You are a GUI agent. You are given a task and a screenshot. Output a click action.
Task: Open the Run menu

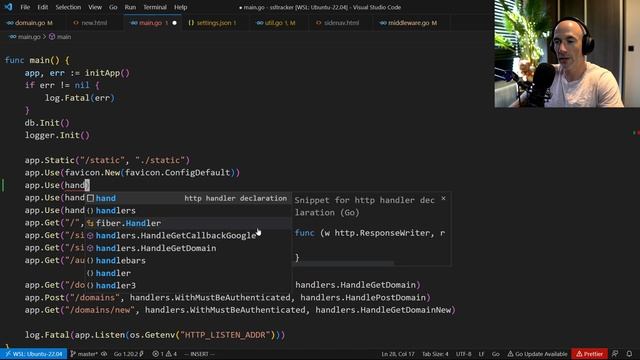coord(130,7)
